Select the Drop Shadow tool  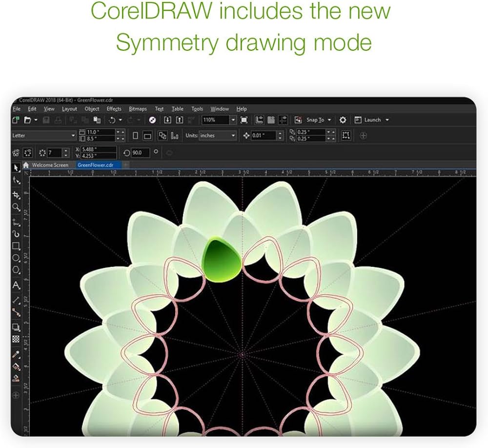[16, 327]
